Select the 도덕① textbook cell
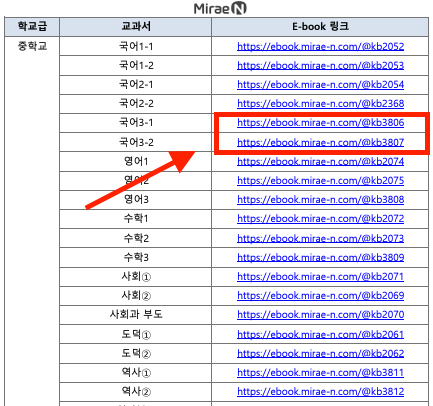The width and height of the screenshot is (433, 406). coord(136,334)
